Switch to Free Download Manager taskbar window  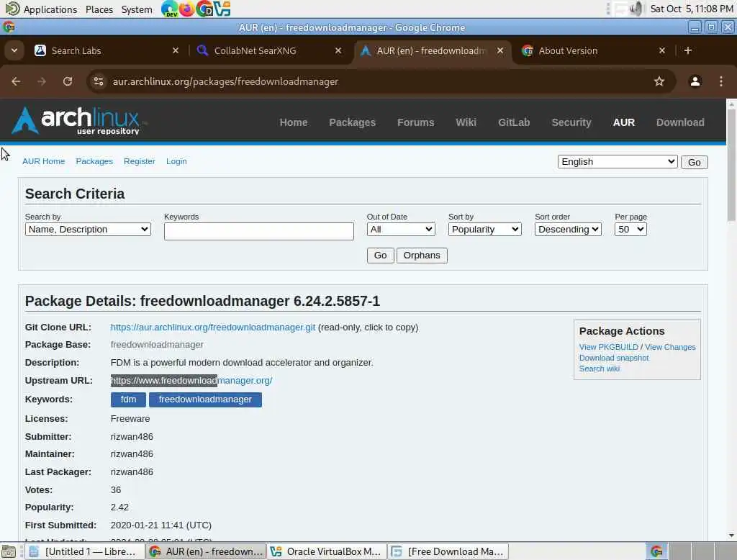[448, 551]
